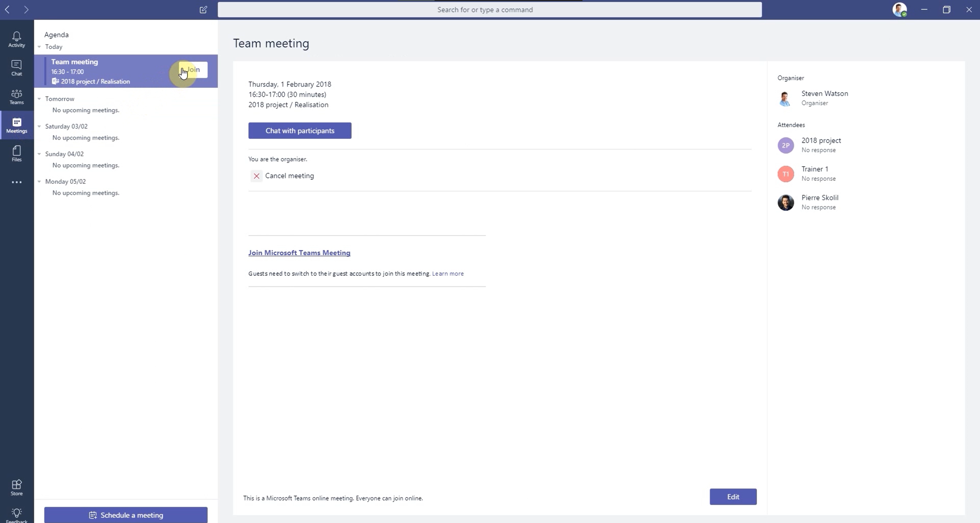Viewport: 980px width, 523px height.
Task: Open the Teams section
Action: pos(17,97)
